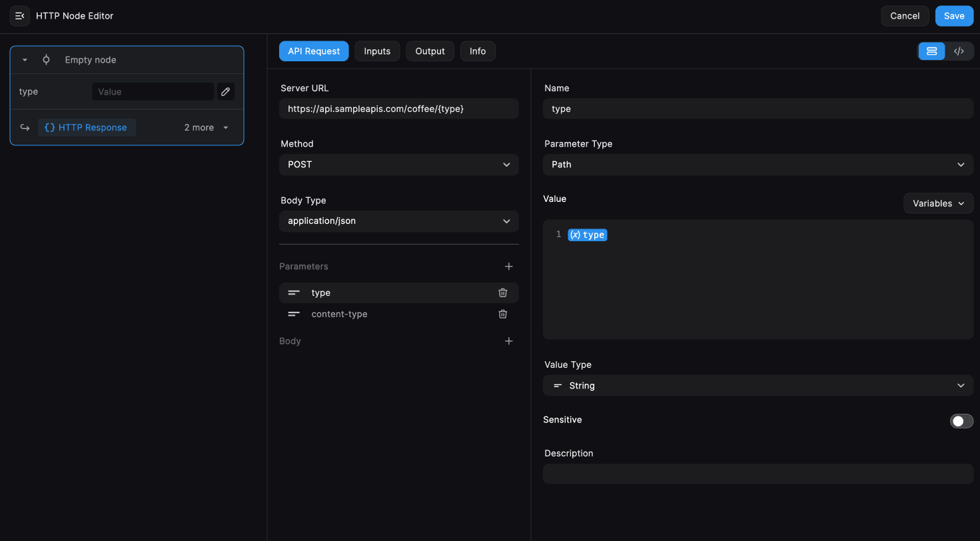
Task: Open the Parameter Type Path dropdown
Action: (x=758, y=165)
